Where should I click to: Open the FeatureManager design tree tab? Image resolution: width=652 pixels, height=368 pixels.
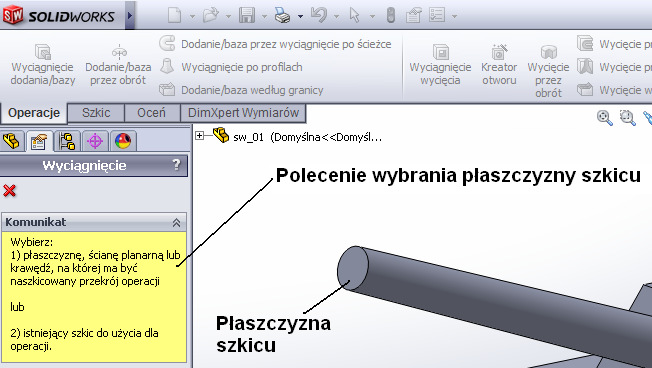click(x=11, y=141)
